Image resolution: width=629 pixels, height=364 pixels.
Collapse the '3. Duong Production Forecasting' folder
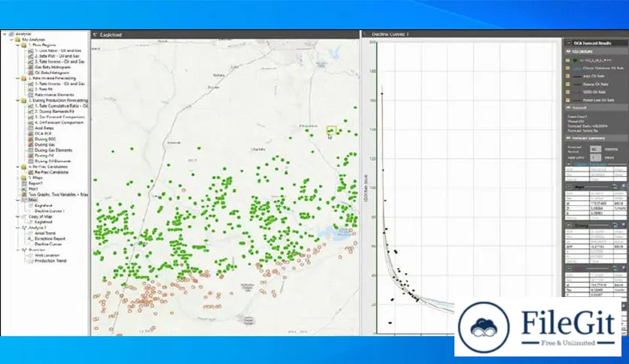[18, 100]
